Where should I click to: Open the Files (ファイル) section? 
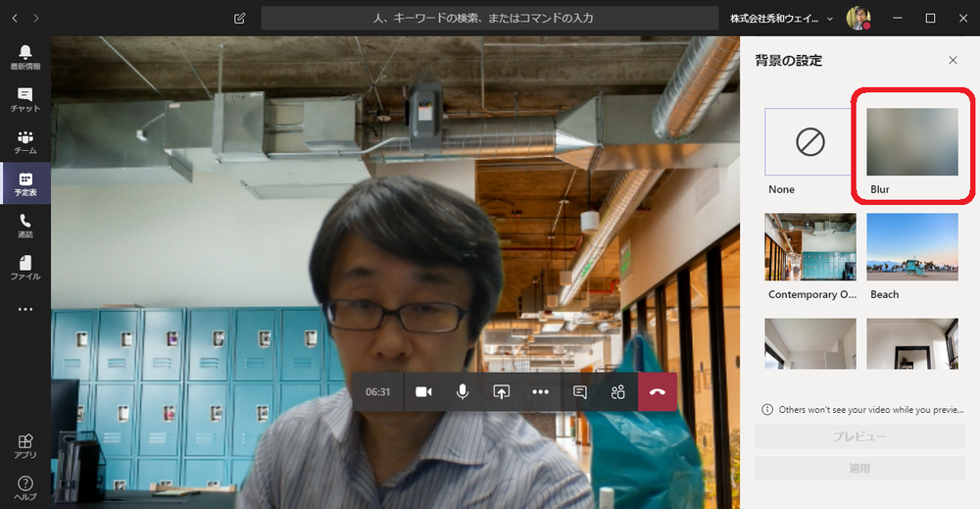pos(25,268)
